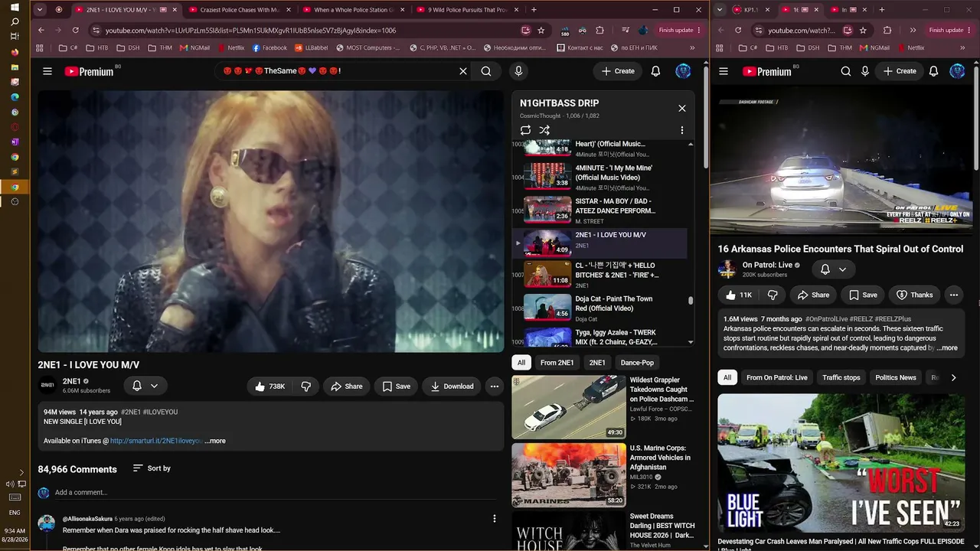This screenshot has width=980, height=551.
Task: Open options menu for AllisonakaSakura's comment
Action: (495, 519)
